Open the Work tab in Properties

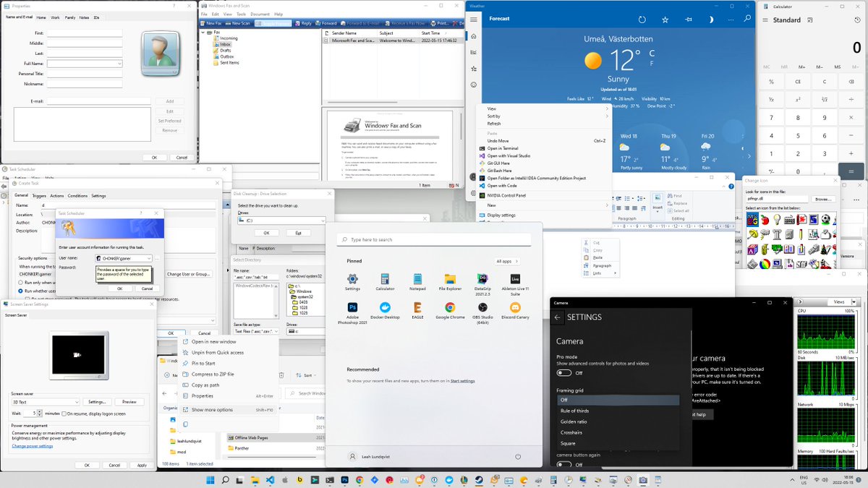(x=55, y=17)
